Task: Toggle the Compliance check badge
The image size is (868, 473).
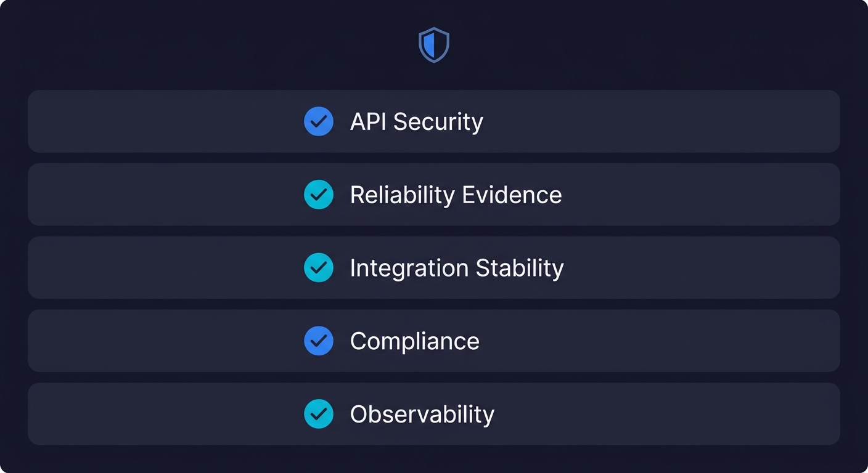Action: click(319, 341)
